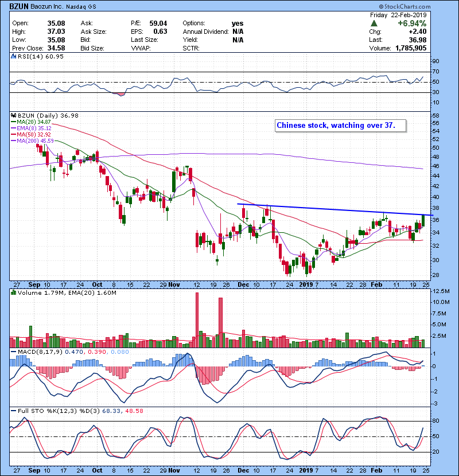Click the 'Chinese stock, watching over 37.' note
Screen dimensions: 459x476
341,126
